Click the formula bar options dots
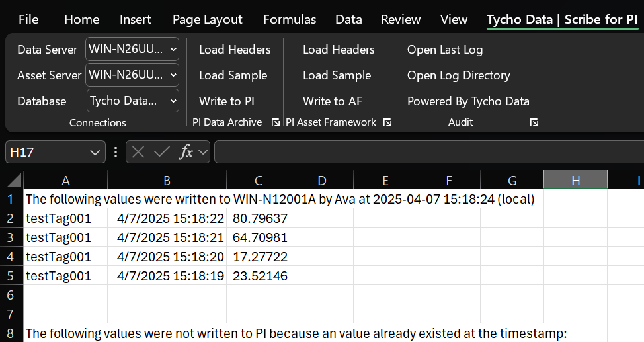 click(x=116, y=152)
